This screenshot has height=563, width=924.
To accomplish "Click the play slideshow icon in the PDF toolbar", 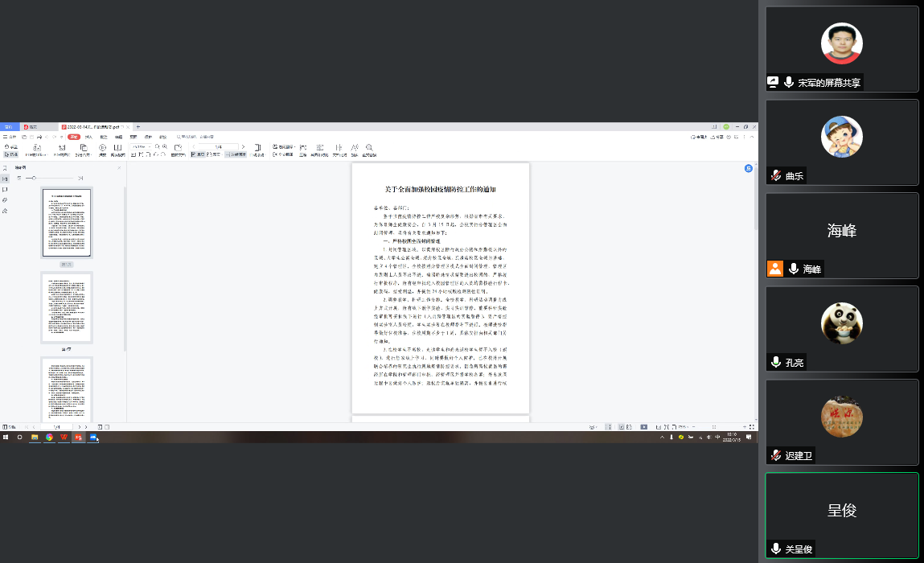I will coord(102,148).
